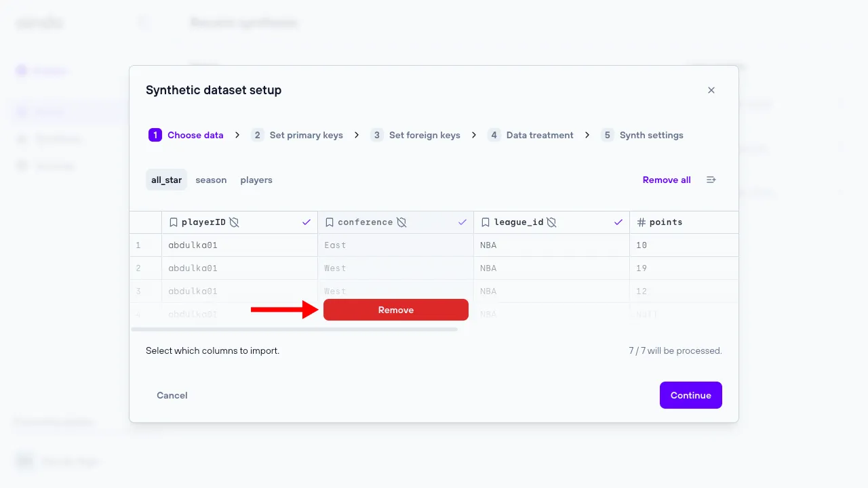Click the NBA cell in row 1

coord(551,245)
